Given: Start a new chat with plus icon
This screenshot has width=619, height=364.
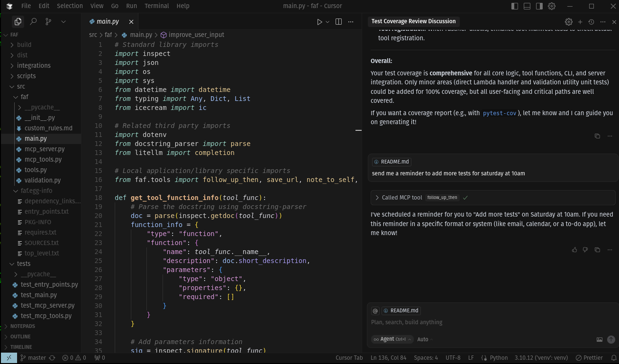Looking at the screenshot, I should click(x=580, y=22).
